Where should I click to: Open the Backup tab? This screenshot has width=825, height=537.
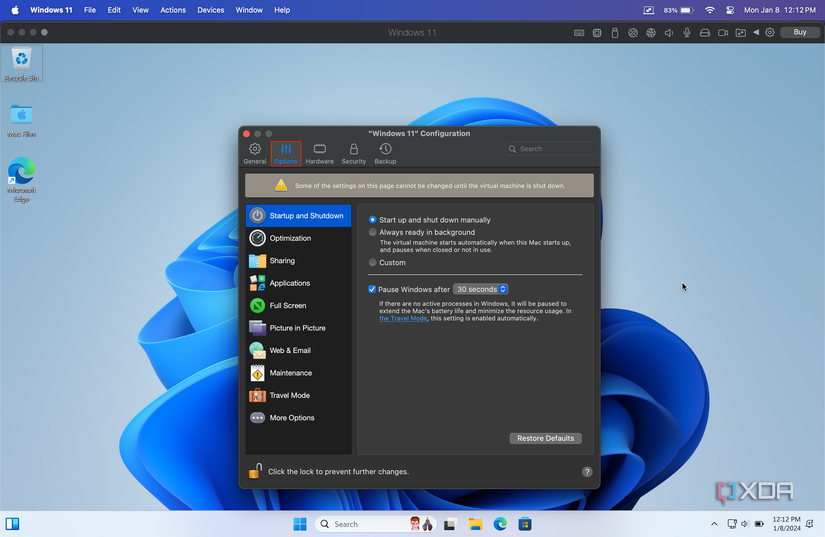pyautogui.click(x=385, y=154)
